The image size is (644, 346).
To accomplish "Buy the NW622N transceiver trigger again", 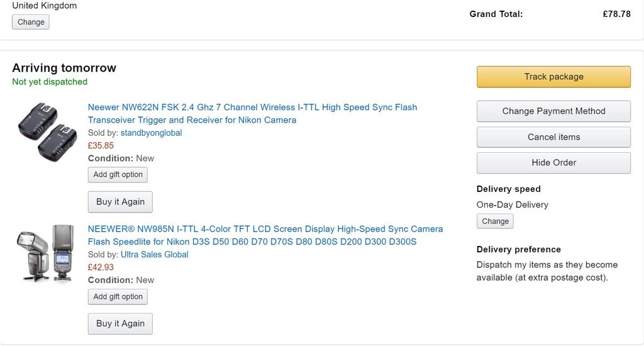I will pyautogui.click(x=120, y=202).
